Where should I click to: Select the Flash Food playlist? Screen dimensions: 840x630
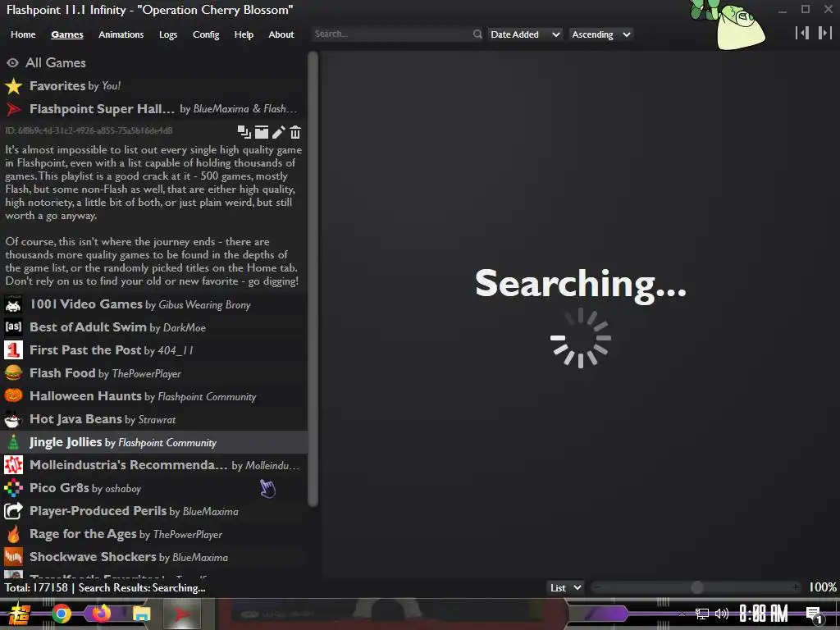click(153, 373)
